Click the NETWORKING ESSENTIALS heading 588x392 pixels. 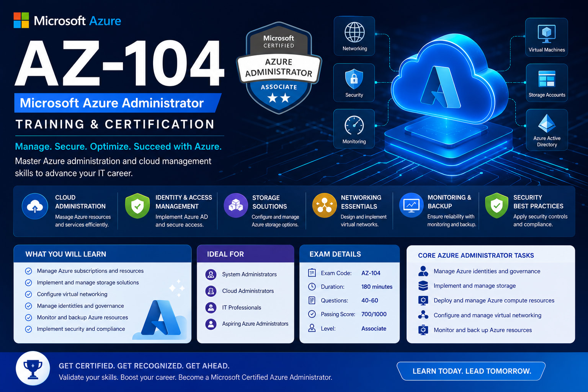(361, 202)
